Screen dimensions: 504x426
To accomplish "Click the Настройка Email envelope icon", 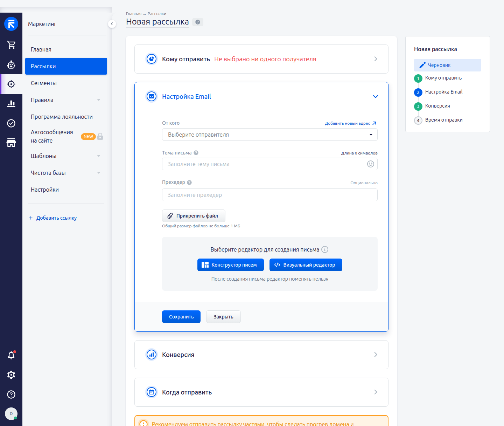I will click(152, 96).
